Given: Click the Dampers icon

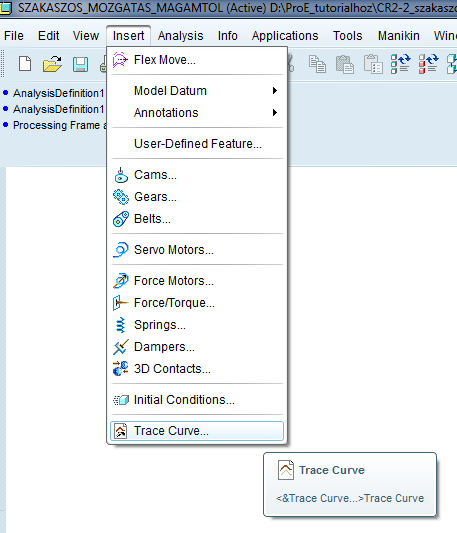Looking at the screenshot, I should (121, 347).
